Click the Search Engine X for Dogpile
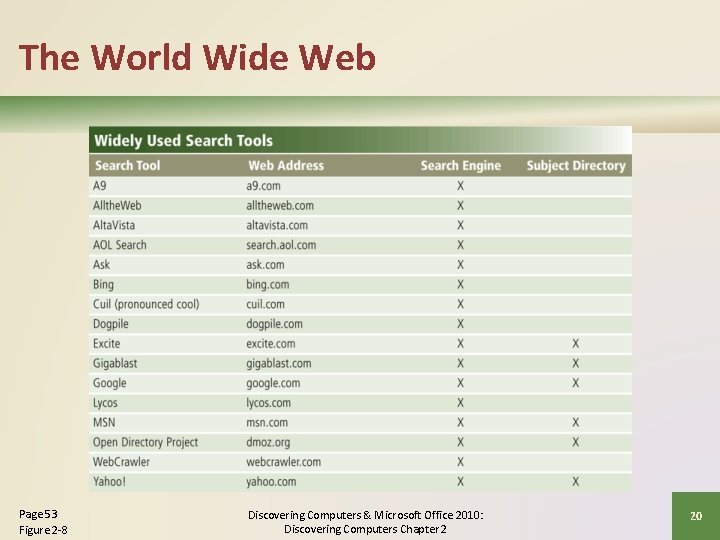This screenshot has width=720, height=540. pyautogui.click(x=461, y=324)
